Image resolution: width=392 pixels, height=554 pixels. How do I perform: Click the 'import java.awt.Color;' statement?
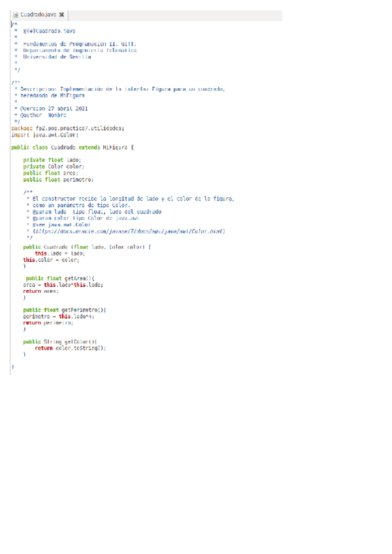45,135
